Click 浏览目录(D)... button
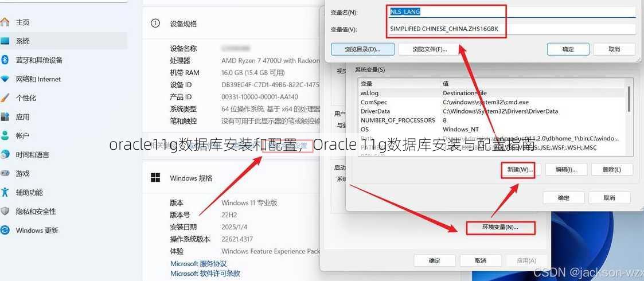The width and height of the screenshot is (644, 281). [x=362, y=49]
